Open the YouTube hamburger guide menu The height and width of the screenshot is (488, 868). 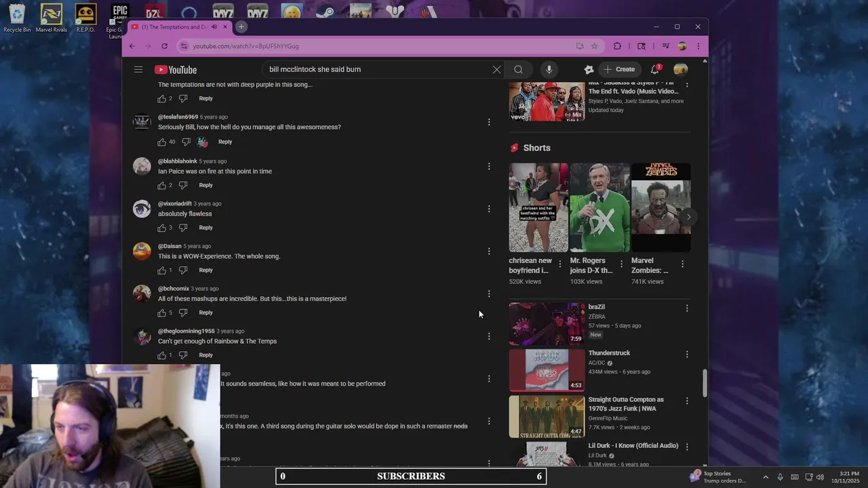tap(138, 69)
